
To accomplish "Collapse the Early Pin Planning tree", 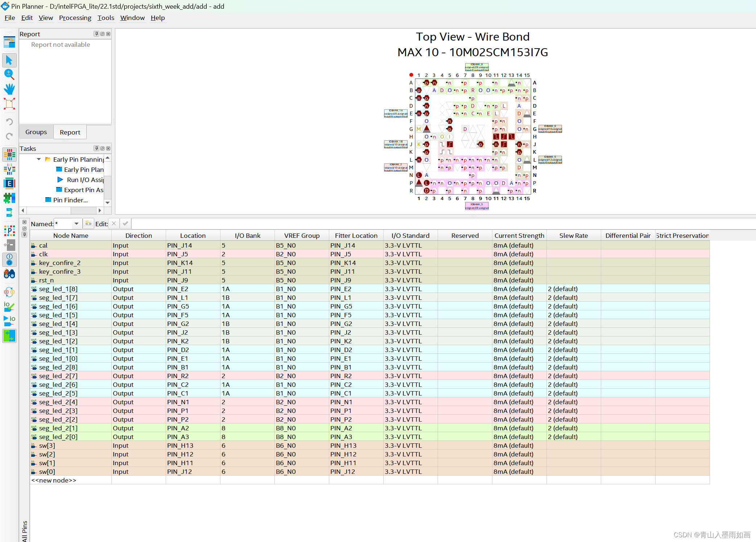I will (39, 159).
